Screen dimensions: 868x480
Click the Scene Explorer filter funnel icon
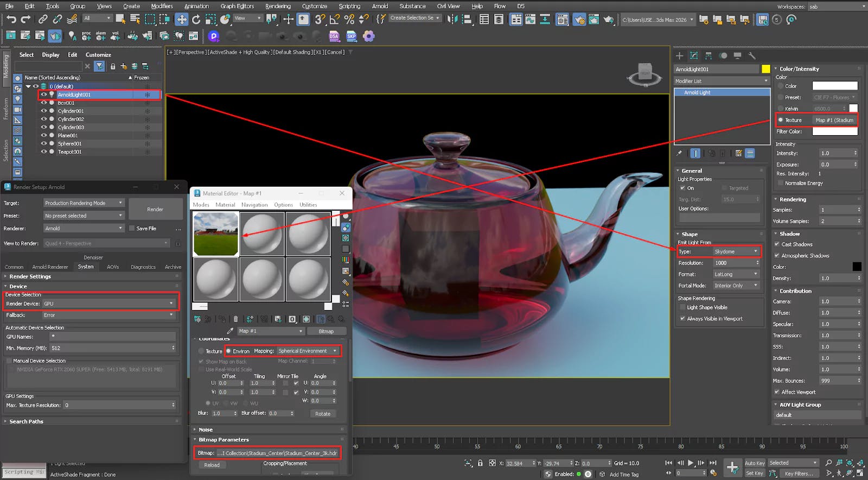99,66
